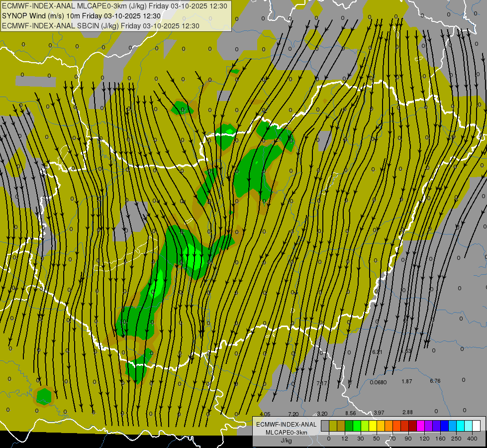Screen dimensions: 487x448
Task: Click the 7.17 grid value
Action: click(322, 383)
